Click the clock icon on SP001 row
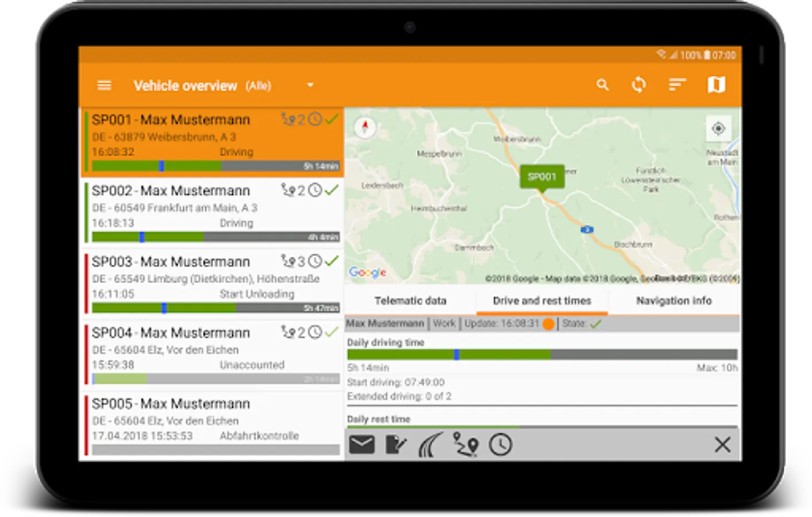 [315, 119]
